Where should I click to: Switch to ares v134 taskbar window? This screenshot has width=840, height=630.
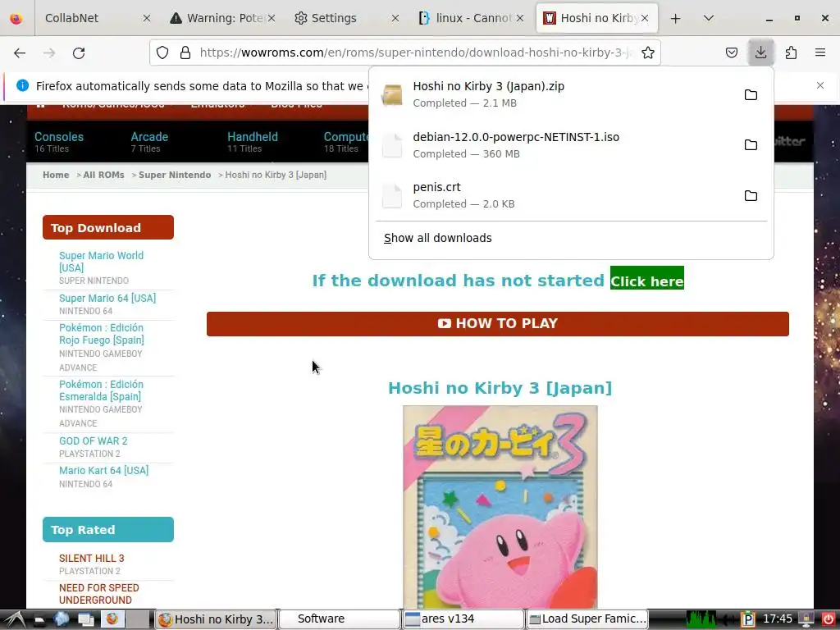[463, 619]
